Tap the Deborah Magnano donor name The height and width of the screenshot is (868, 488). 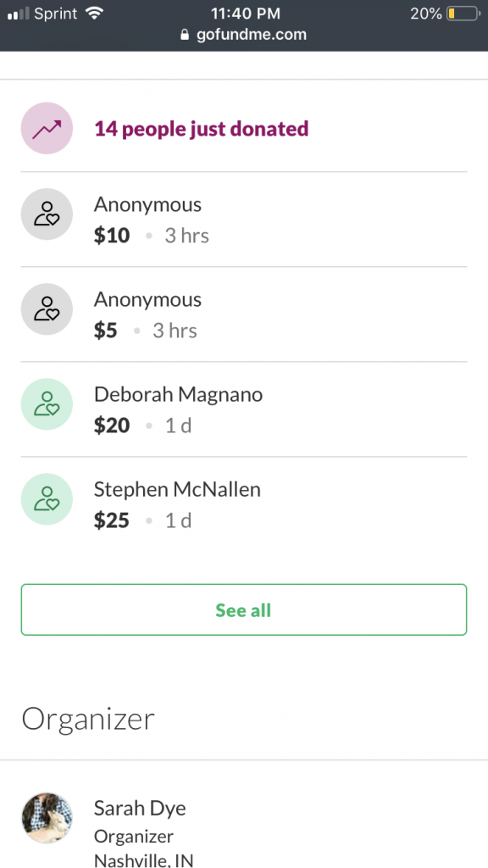(x=178, y=394)
